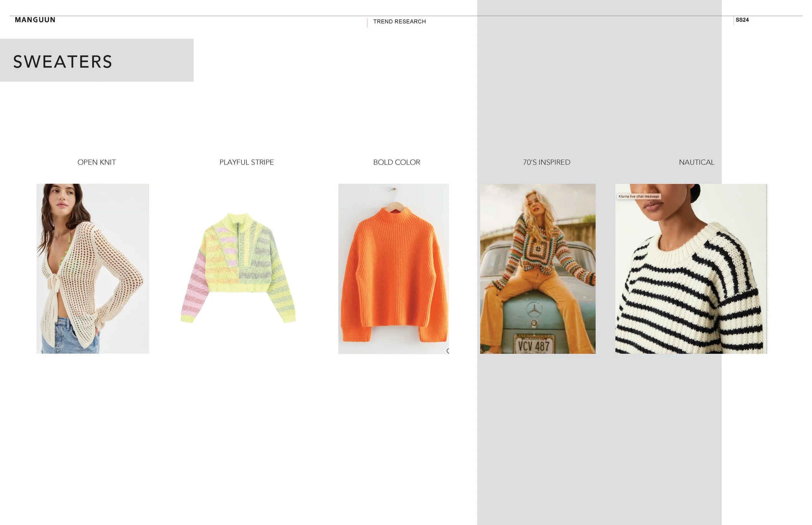Click the 70'S INSPIRED category label

(547, 162)
